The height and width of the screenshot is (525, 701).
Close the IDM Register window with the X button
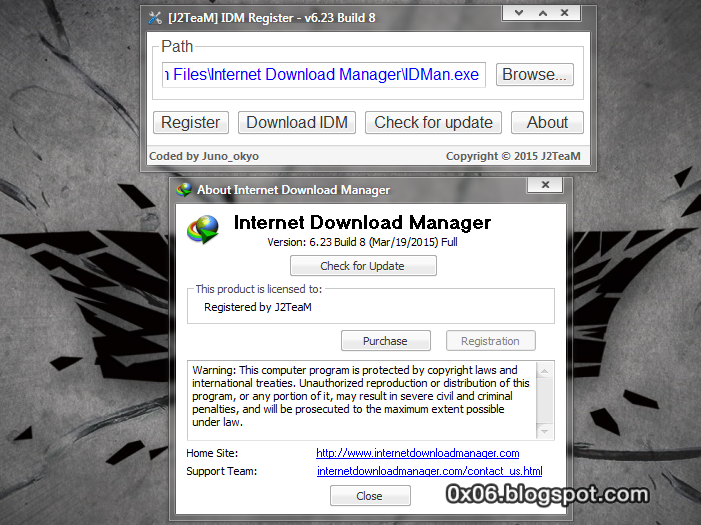[565, 13]
